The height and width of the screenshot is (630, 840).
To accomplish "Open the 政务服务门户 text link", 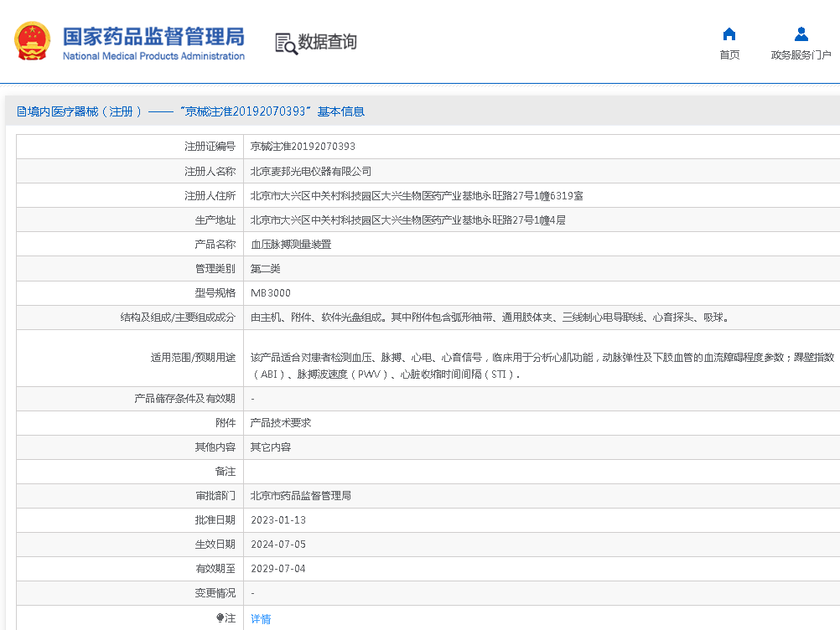I will [801, 55].
